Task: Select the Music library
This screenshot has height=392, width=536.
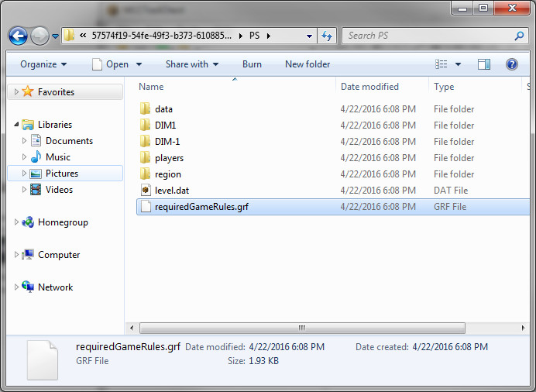Action: click(x=58, y=156)
